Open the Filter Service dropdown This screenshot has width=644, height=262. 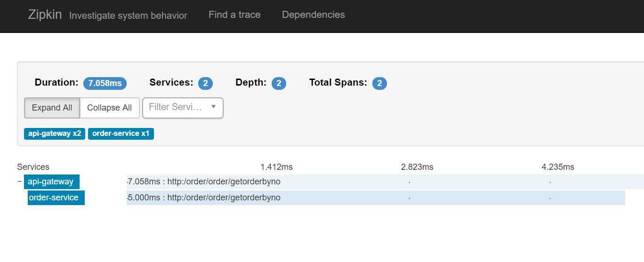point(183,108)
